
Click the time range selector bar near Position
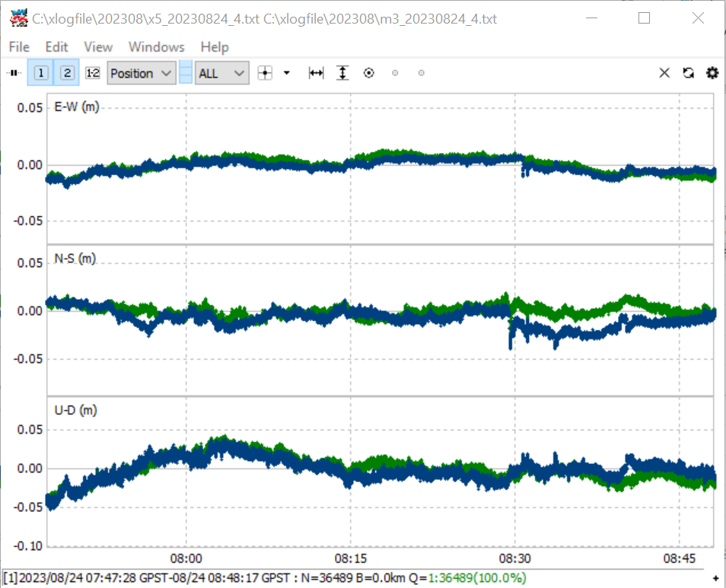point(186,73)
